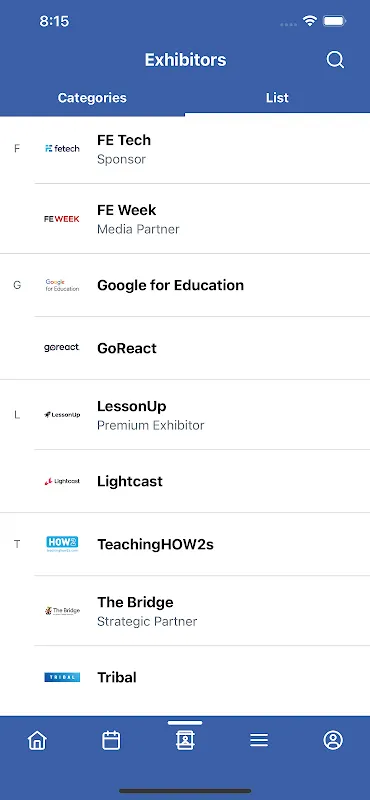Go to the Home tab icon
The image size is (370, 800).
37,740
